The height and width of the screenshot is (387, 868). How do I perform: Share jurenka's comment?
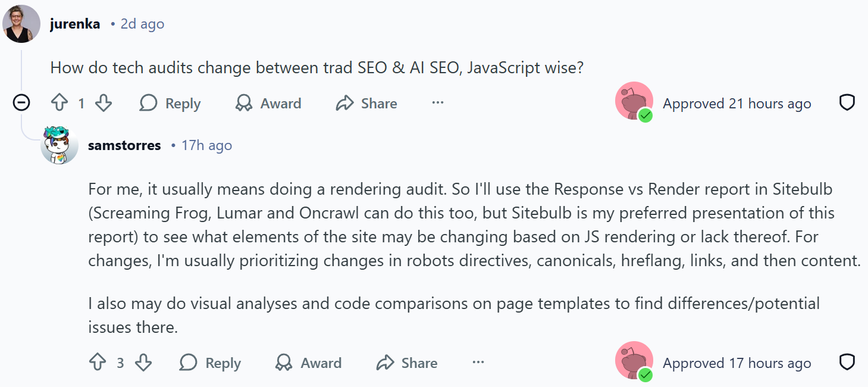pos(366,104)
